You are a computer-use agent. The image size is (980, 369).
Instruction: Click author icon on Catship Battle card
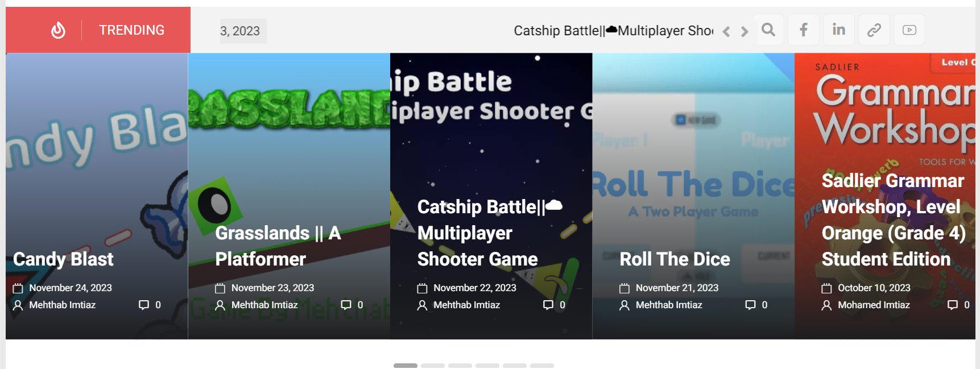tap(422, 305)
